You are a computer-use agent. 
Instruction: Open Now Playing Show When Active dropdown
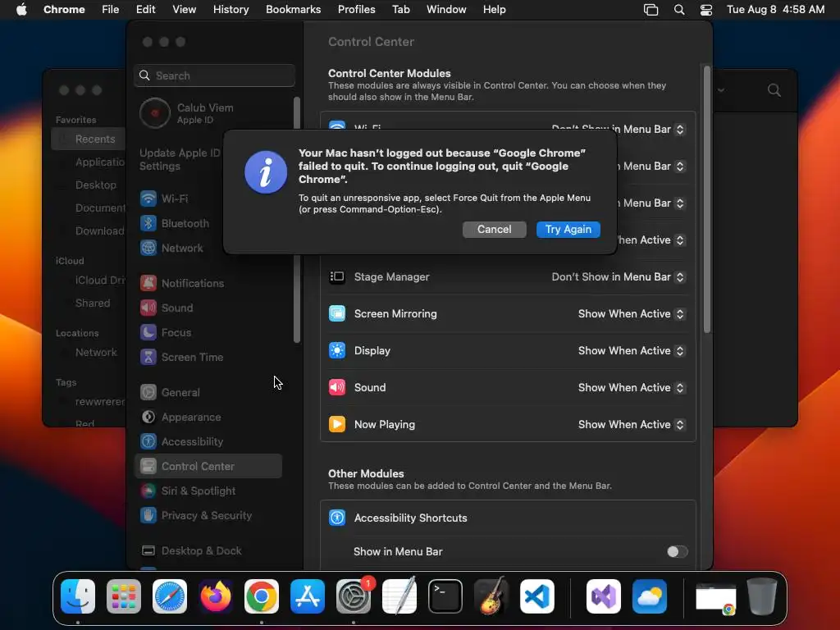point(632,425)
